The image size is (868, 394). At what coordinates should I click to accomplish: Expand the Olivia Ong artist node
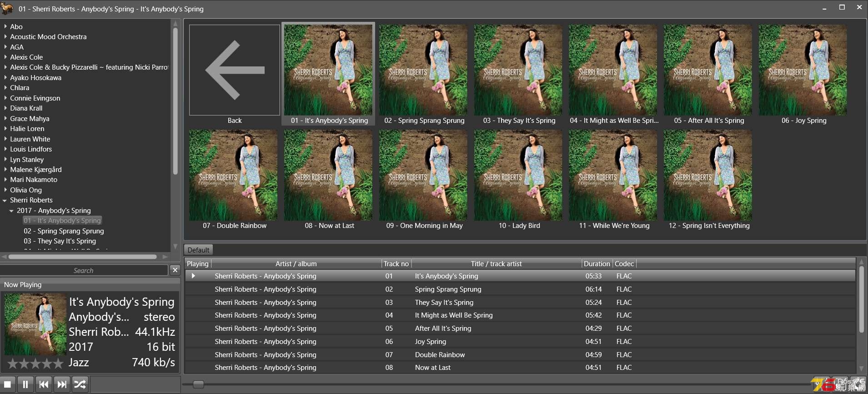tap(5, 190)
